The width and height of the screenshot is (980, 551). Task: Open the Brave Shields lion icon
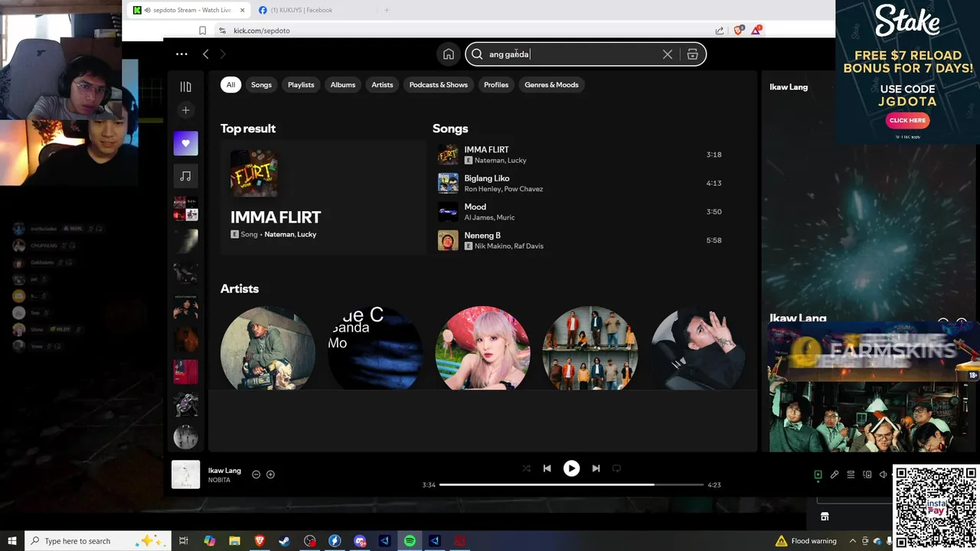pyautogui.click(x=738, y=31)
